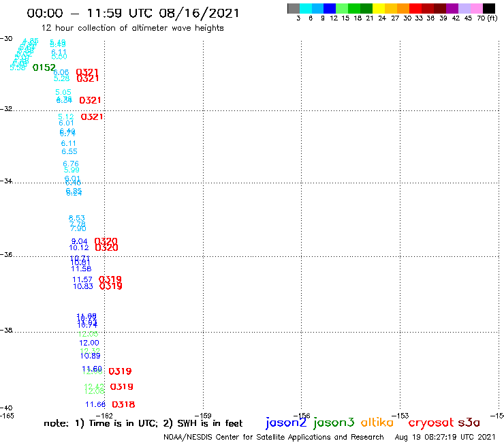Click the cryosat satellite legend label
This screenshot has width=504, height=443.
point(430,423)
